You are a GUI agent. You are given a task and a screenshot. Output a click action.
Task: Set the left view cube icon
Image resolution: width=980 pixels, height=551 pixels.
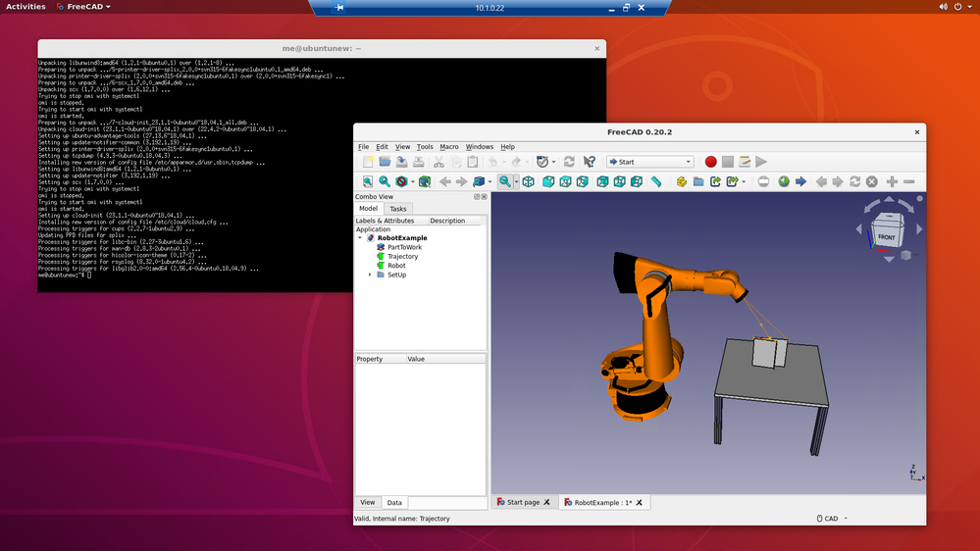click(x=637, y=181)
